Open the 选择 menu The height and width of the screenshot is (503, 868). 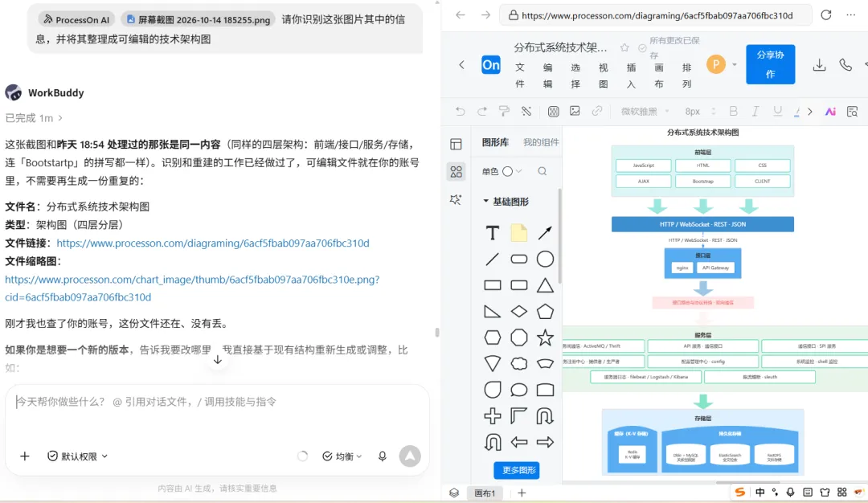coord(575,76)
